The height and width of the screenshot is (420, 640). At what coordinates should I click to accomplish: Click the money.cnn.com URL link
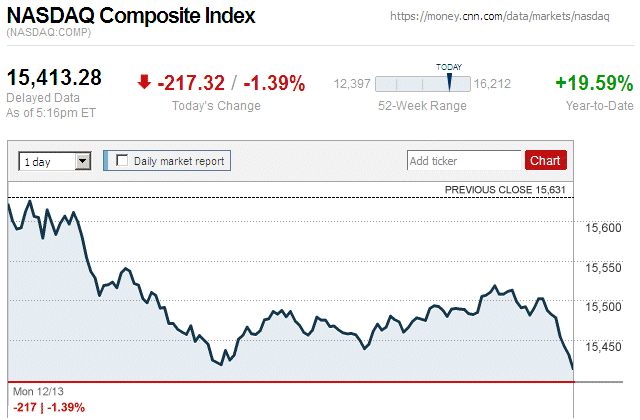point(509,18)
